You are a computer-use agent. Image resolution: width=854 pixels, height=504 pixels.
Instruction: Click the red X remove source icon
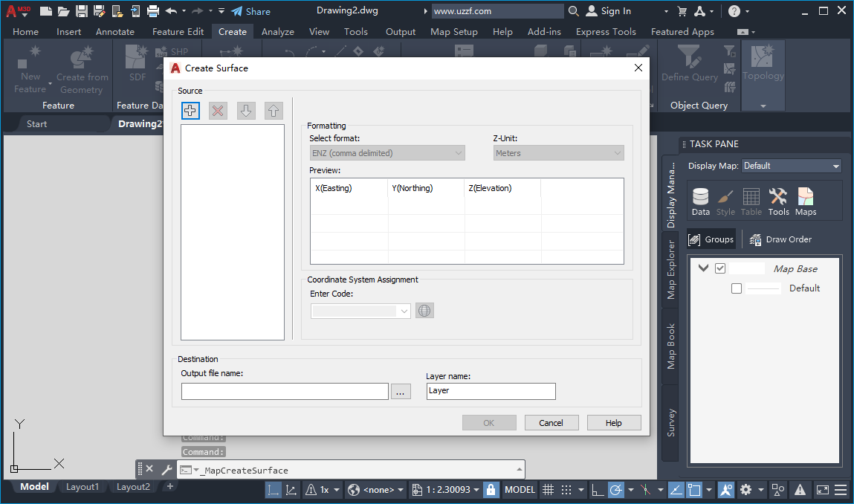(x=218, y=110)
